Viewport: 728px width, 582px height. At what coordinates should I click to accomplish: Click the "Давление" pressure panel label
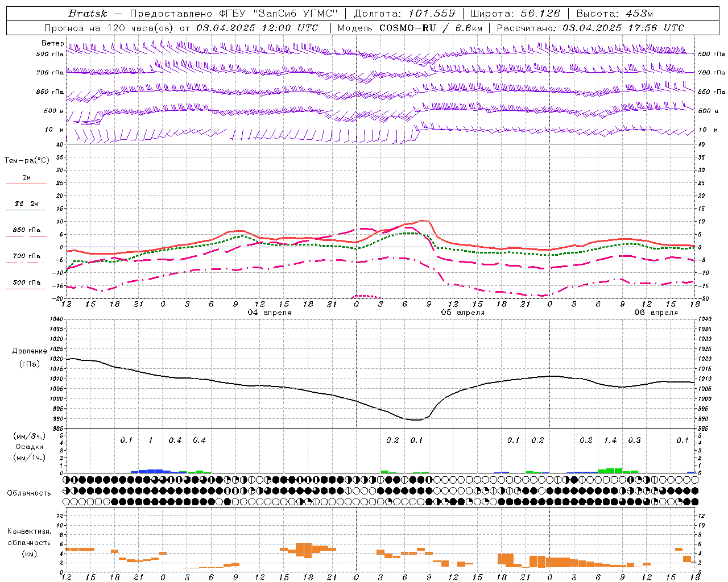click(28, 351)
